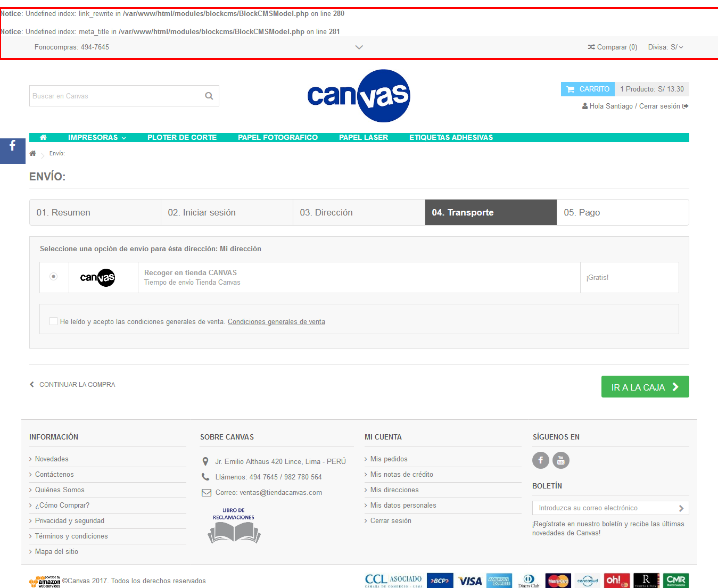This screenshot has height=588, width=718.
Task: Open Facebook icon under Síguenos en
Action: [x=541, y=460]
